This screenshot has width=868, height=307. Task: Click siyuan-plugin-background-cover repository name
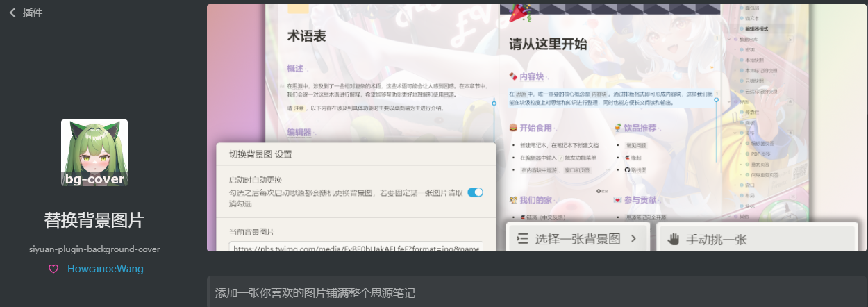tap(94, 249)
